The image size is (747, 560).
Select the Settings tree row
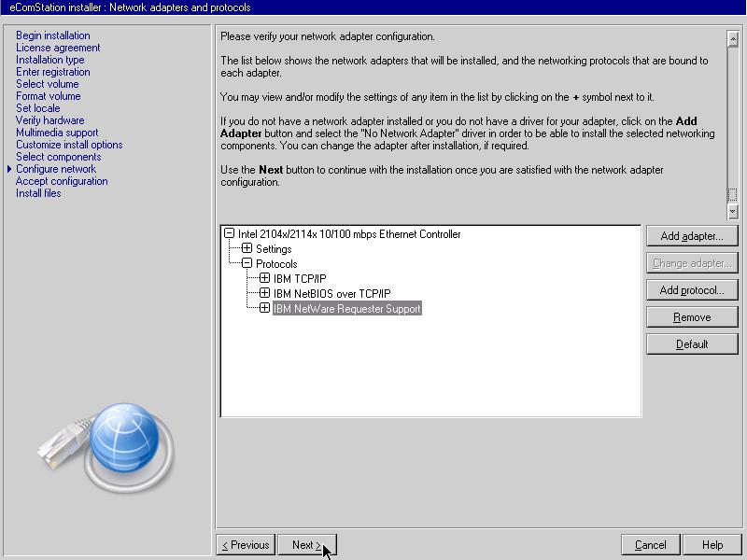click(274, 249)
